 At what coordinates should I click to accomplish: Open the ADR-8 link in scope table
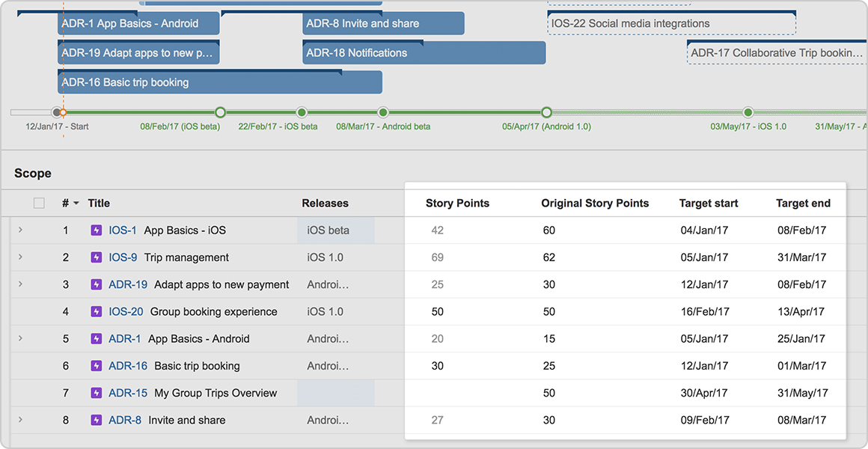(124, 421)
